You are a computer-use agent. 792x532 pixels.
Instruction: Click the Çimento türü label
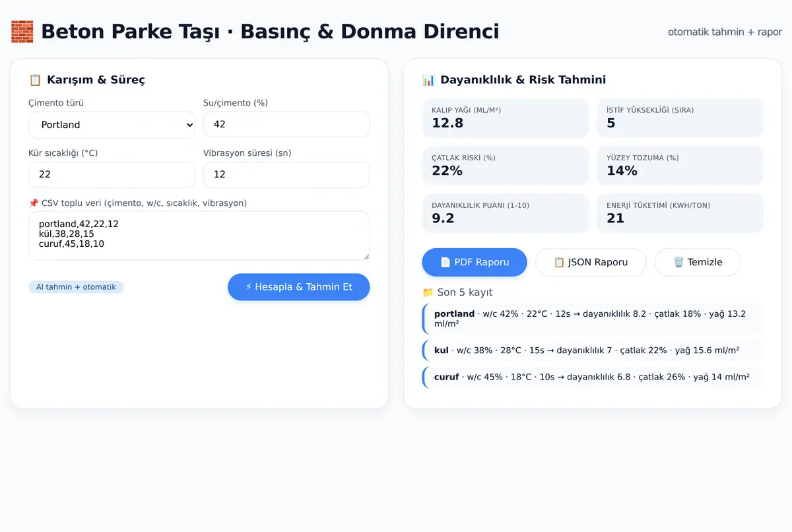pos(56,103)
